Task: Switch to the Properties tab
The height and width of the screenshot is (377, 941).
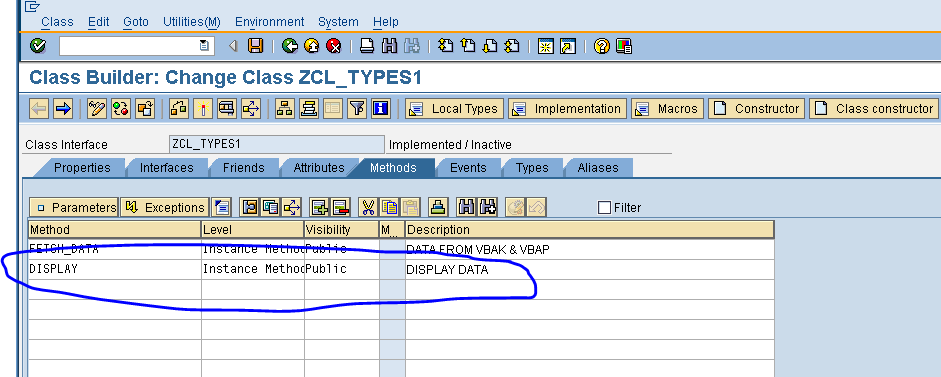Action: point(82,168)
